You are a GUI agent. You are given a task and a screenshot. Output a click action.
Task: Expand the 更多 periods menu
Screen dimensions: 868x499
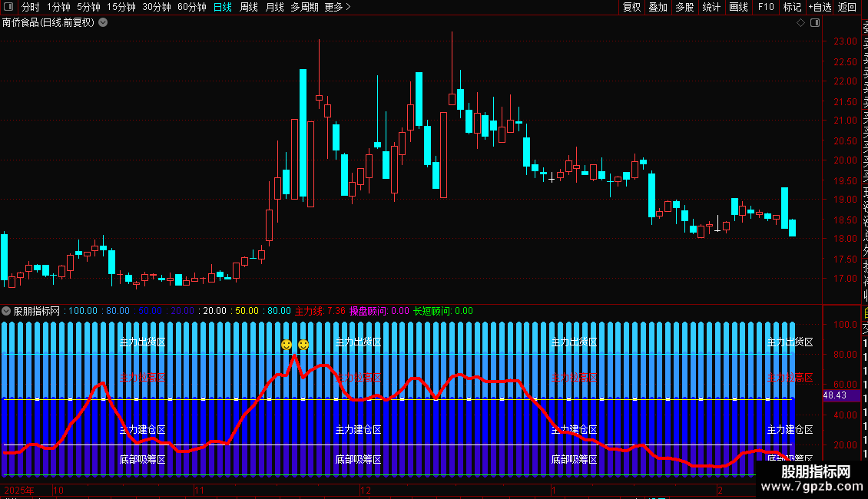click(x=337, y=7)
